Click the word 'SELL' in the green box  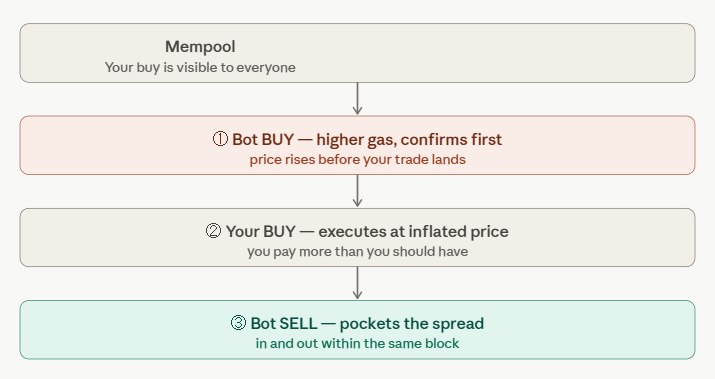tap(299, 323)
